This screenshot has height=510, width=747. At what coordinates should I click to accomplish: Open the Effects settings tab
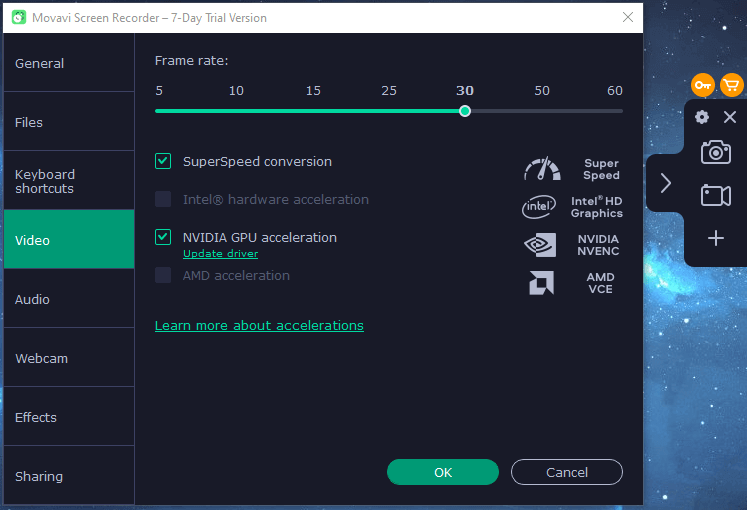pos(69,417)
